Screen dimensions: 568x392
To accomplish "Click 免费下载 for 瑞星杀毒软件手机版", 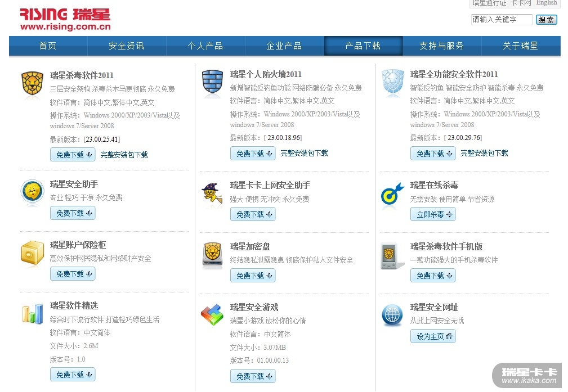I will [x=433, y=276].
